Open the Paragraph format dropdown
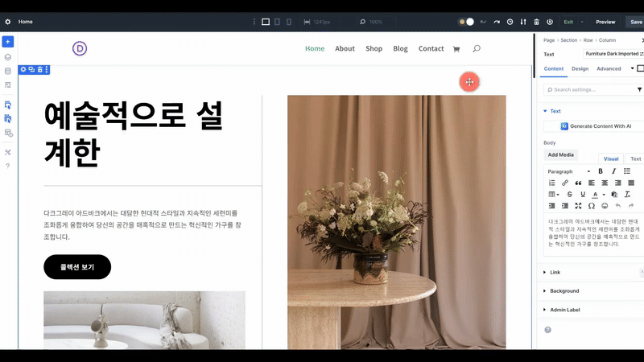This screenshot has width=644, height=362. (x=568, y=171)
